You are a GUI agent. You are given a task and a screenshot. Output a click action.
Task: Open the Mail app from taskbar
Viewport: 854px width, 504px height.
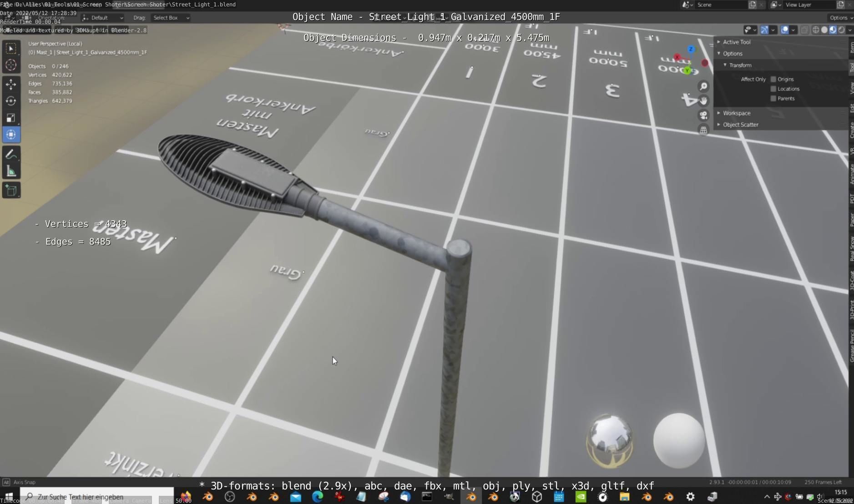coord(296,497)
